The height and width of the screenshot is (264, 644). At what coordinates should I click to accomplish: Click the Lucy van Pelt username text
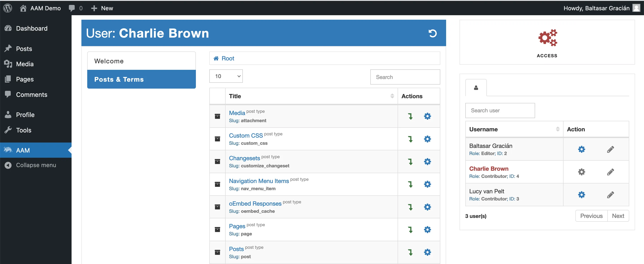[x=487, y=191]
